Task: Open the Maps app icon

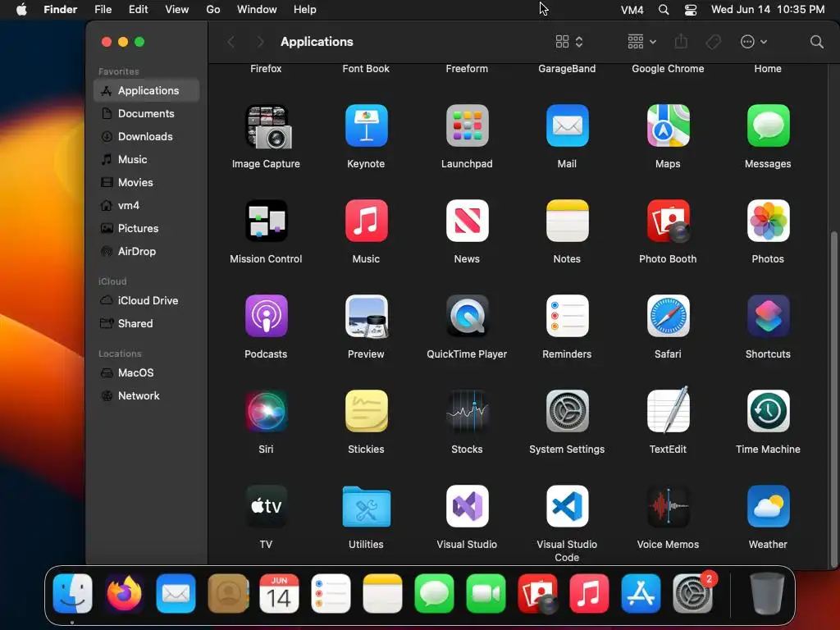Action: pos(668,126)
